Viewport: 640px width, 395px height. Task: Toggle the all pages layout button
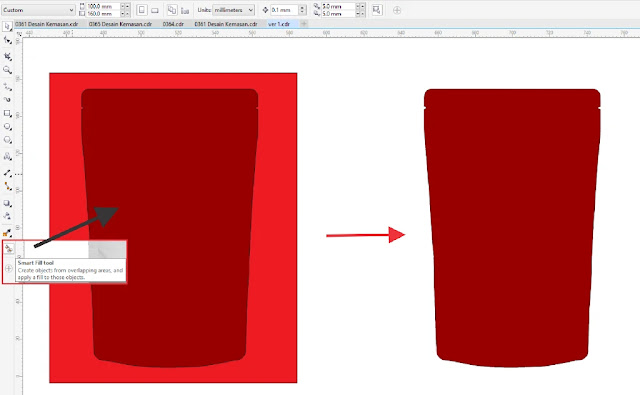click(x=172, y=10)
